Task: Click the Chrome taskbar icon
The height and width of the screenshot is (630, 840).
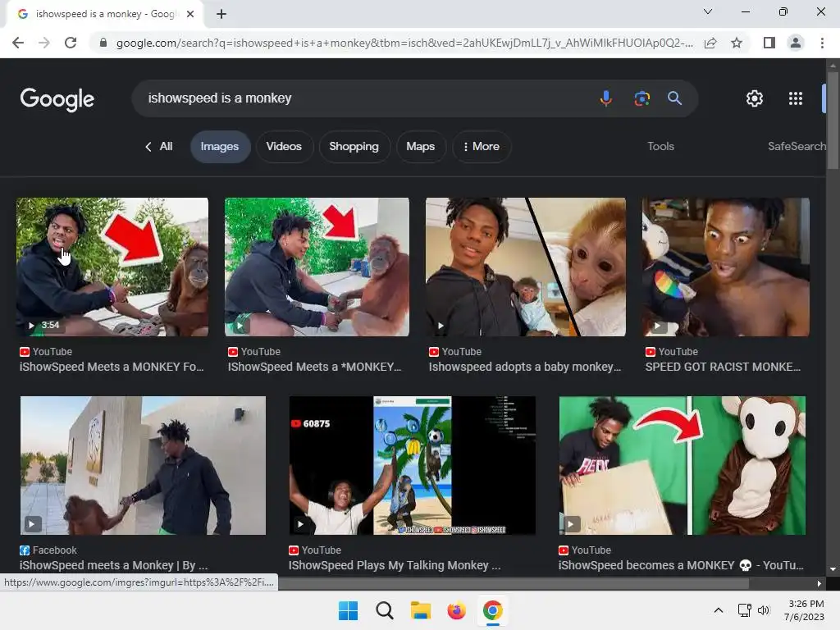Action: pos(492,610)
